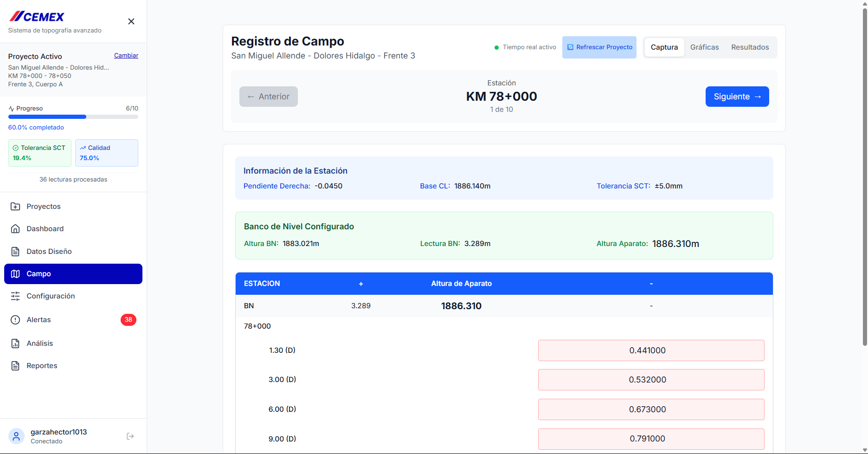Click the Configuración sliders icon
Image resolution: width=868 pixels, height=454 pixels.
click(15, 296)
